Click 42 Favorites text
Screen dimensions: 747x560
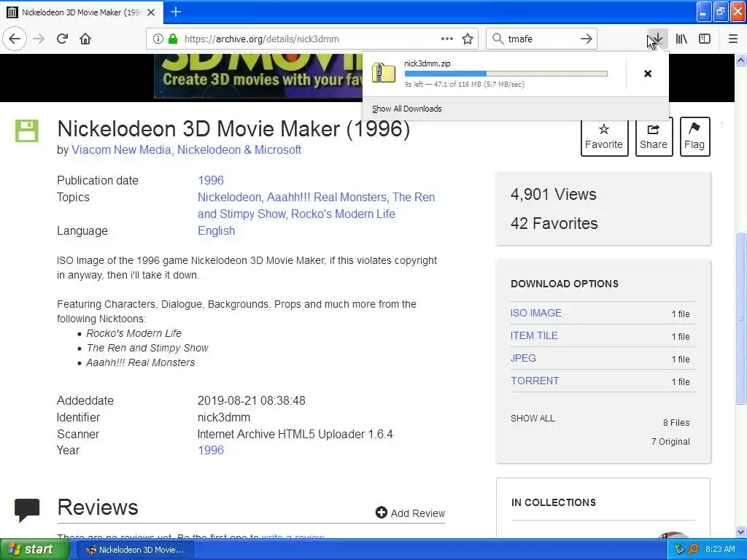point(554,223)
